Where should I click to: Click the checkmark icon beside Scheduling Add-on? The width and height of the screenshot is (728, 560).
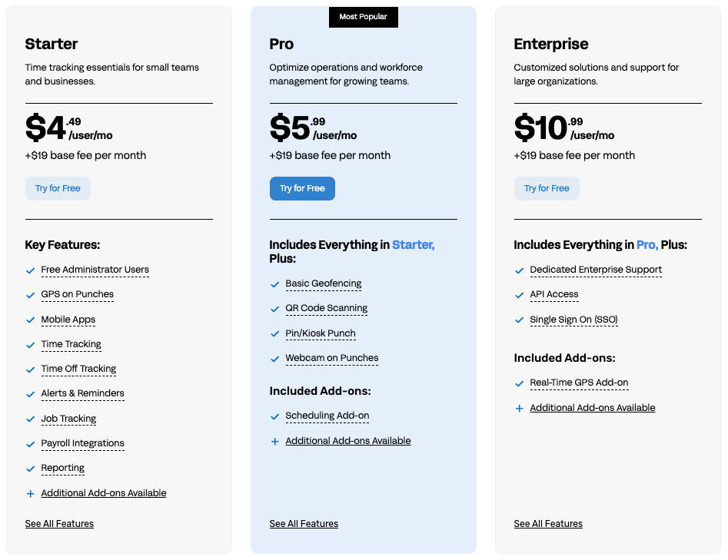pyautogui.click(x=275, y=416)
